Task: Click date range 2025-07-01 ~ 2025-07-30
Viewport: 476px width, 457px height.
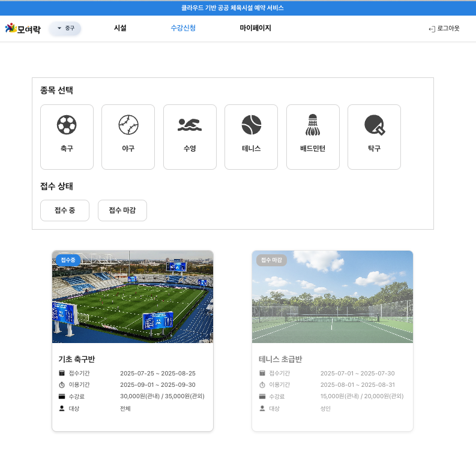Action: point(358,373)
